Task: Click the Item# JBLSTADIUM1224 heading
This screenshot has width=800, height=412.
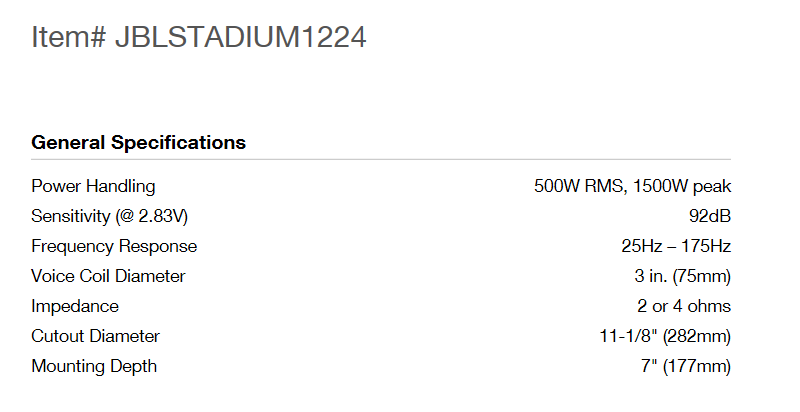Action: coord(199,38)
